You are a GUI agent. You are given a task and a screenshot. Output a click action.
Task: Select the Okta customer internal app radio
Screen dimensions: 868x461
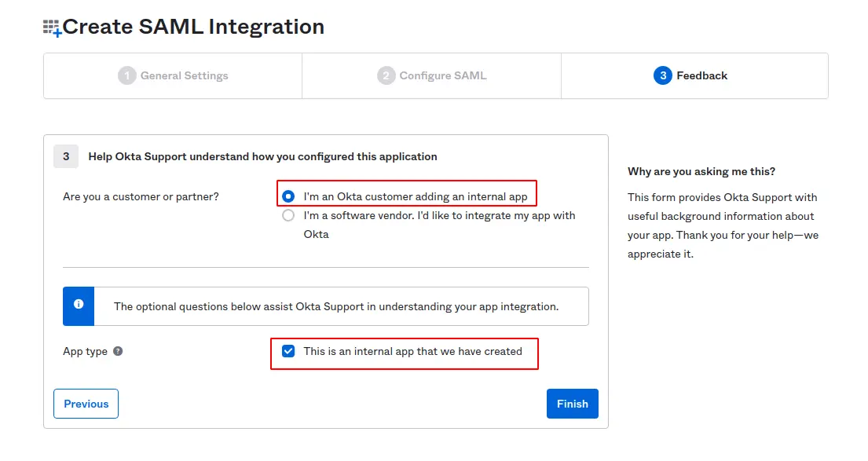point(288,196)
